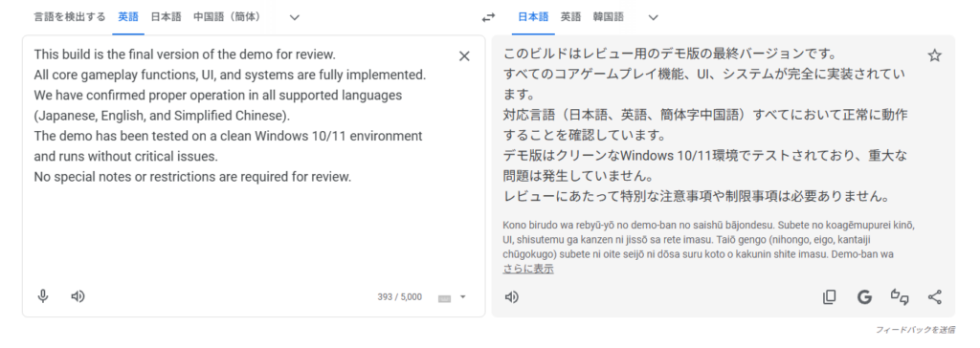The height and width of the screenshot is (348, 980).
Task: Rate translation with thumbs feedback icon
Action: tap(900, 296)
